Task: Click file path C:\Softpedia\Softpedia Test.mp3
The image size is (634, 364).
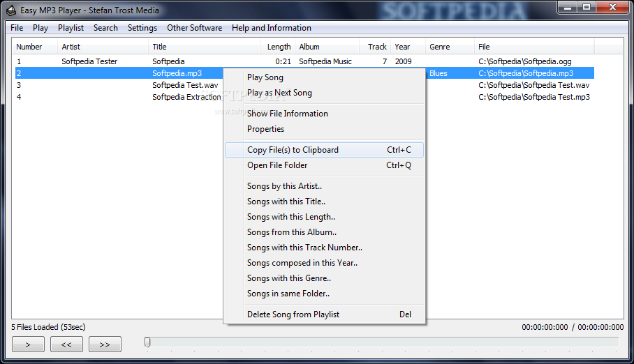Action: point(534,97)
